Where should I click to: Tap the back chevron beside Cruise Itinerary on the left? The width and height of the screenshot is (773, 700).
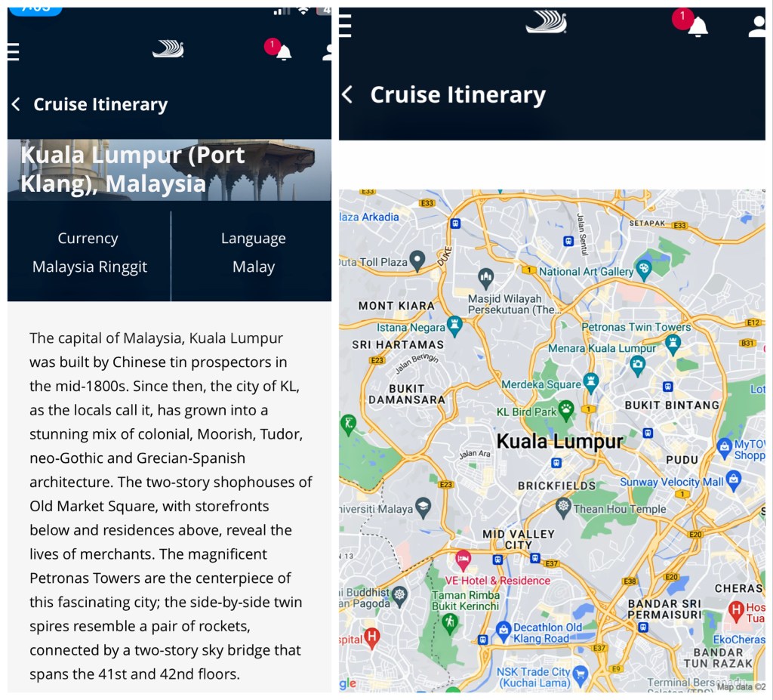[16, 105]
